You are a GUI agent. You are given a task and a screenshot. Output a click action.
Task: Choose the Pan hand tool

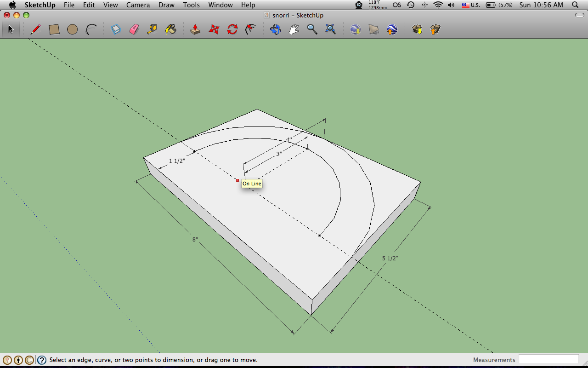coord(294,29)
